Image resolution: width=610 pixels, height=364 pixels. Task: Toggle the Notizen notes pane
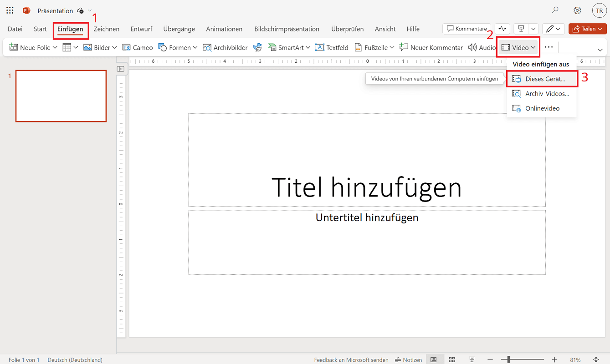pos(409,360)
